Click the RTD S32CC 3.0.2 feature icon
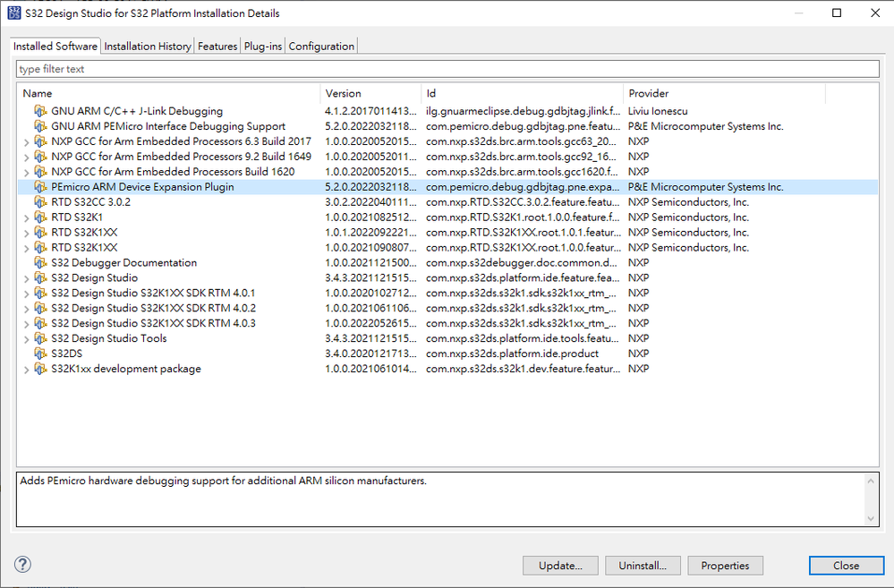Viewport: 894px width, 588px height. (40, 202)
